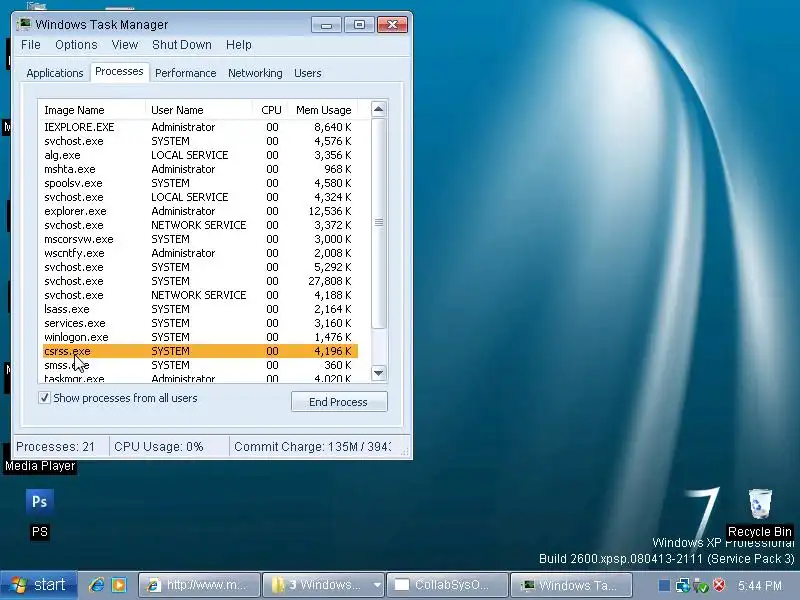Open the Options menu
Viewport: 800px width, 600px height.
pyautogui.click(x=76, y=45)
